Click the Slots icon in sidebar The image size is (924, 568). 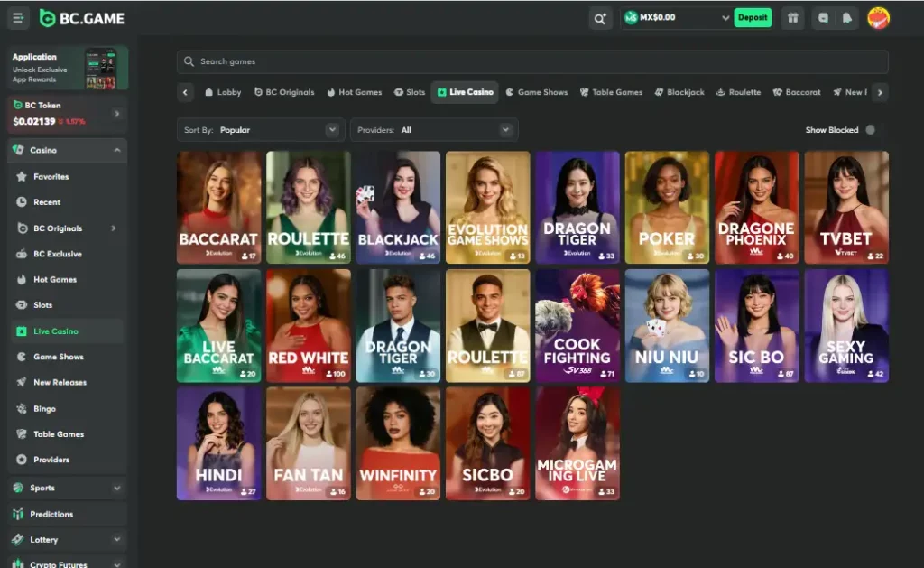click(22, 305)
